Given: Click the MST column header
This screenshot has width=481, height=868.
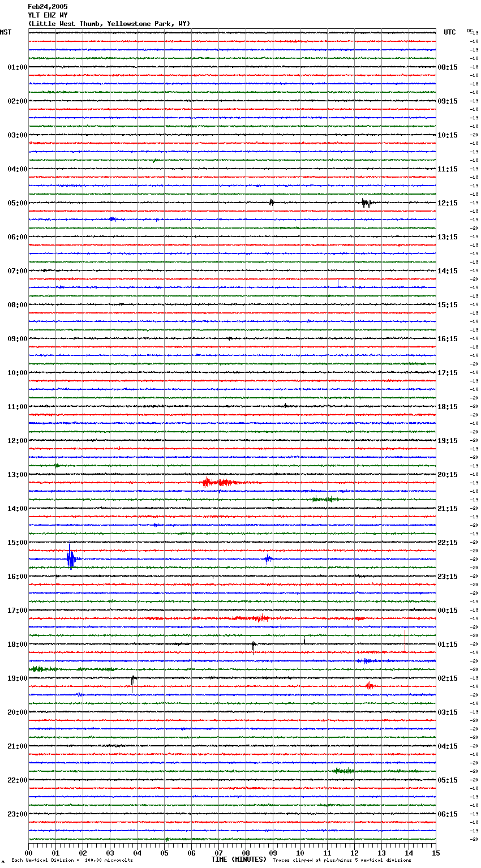Looking at the screenshot, I should tap(6, 32).
